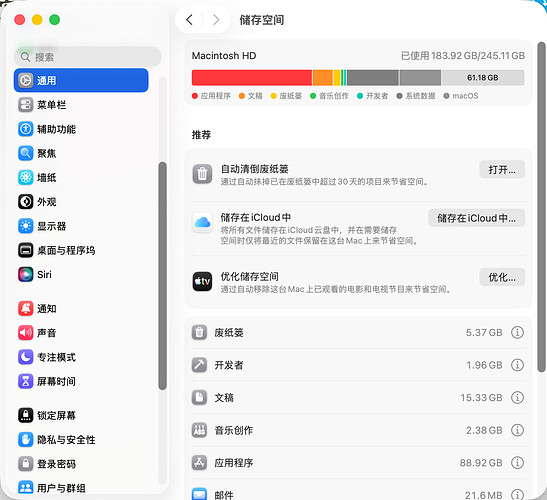Image resolution: width=547 pixels, height=500 pixels.
Task: Go back with the left chevron
Action: coord(189,20)
